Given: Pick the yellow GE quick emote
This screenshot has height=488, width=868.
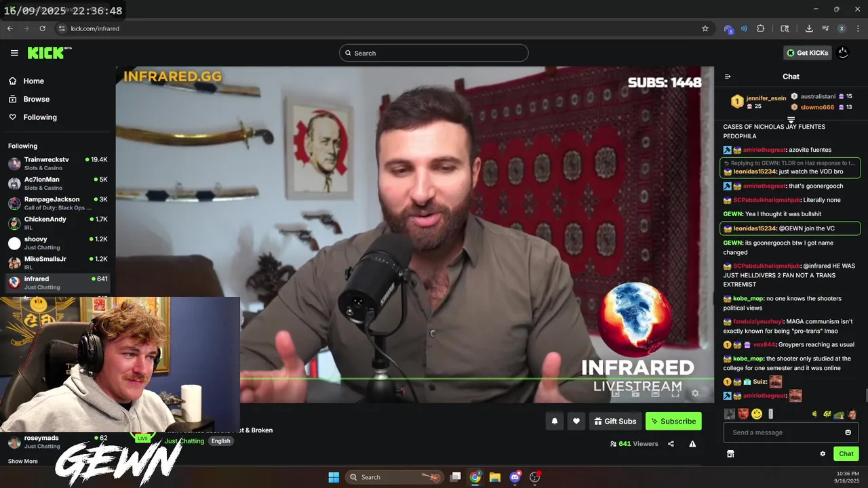Looking at the screenshot, I should (x=827, y=414).
